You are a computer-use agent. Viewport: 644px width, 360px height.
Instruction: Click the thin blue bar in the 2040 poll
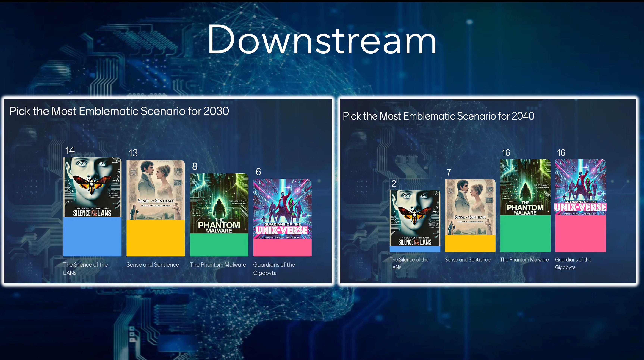coord(415,249)
